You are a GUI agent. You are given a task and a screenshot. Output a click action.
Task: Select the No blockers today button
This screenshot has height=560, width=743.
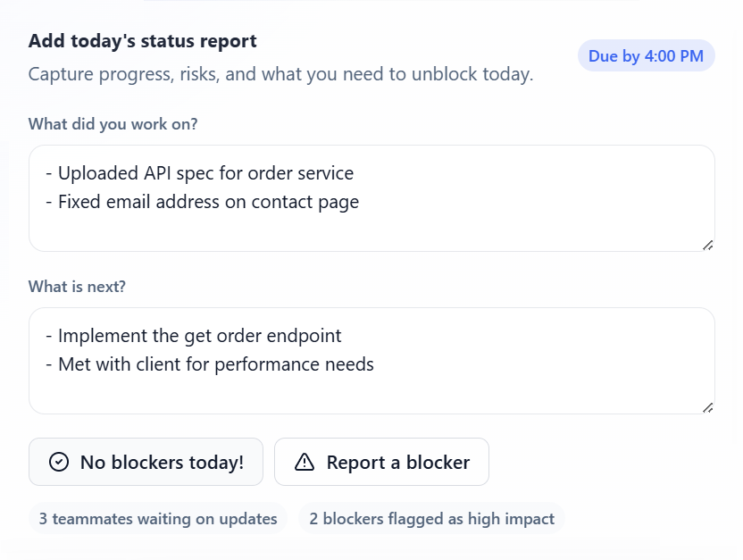pyautogui.click(x=146, y=462)
